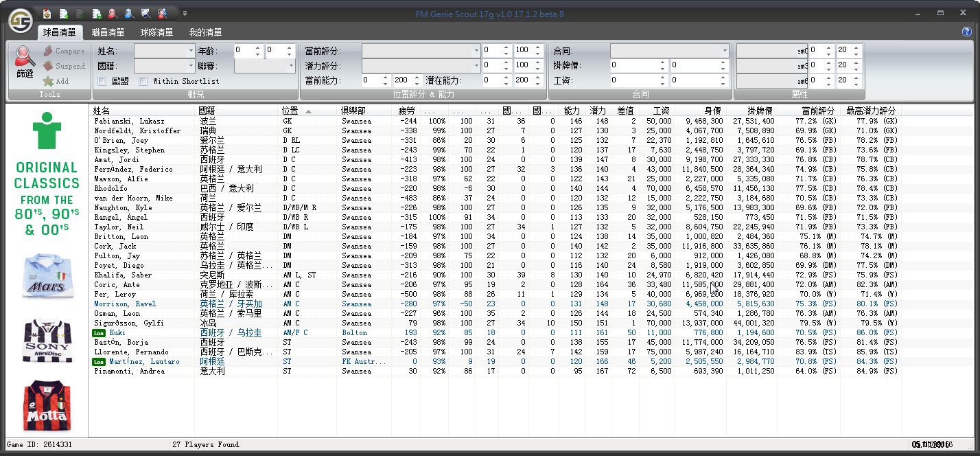Open the 我的清單 tab
The width and height of the screenshot is (980, 456).
pyautogui.click(x=205, y=32)
